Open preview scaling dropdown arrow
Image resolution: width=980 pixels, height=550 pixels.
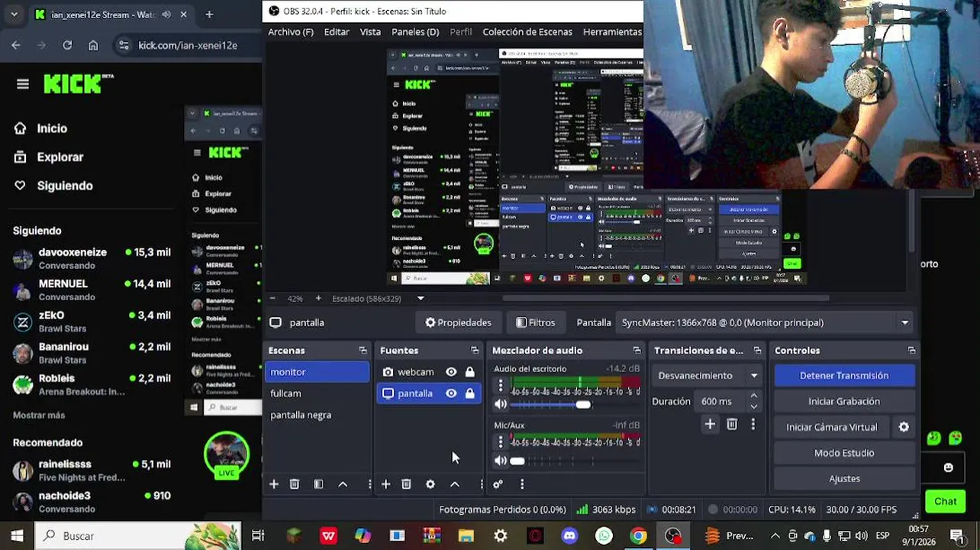(420, 299)
